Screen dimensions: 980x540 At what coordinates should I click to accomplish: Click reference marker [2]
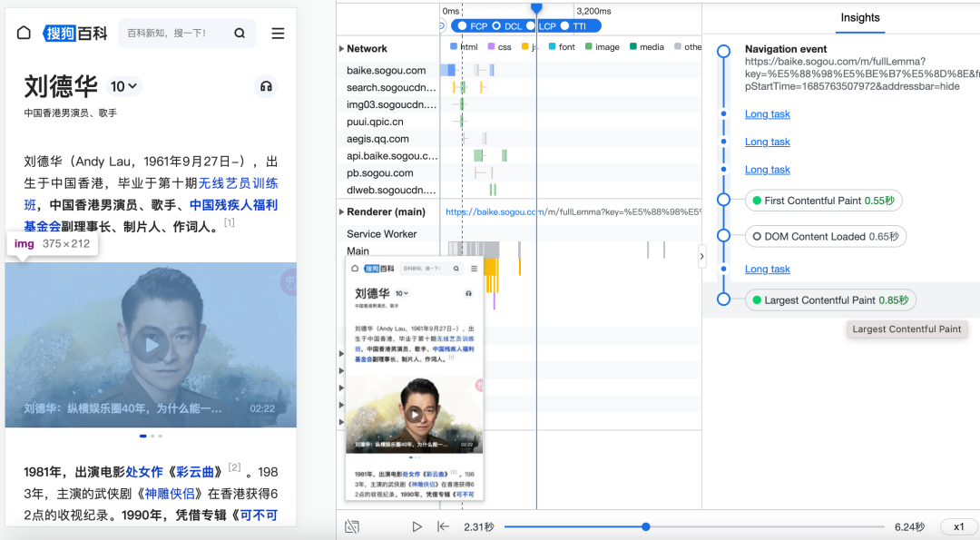pyautogui.click(x=234, y=467)
